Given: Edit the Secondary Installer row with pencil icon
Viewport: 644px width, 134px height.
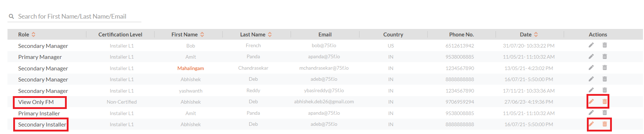Looking at the screenshot, I should [x=591, y=124].
